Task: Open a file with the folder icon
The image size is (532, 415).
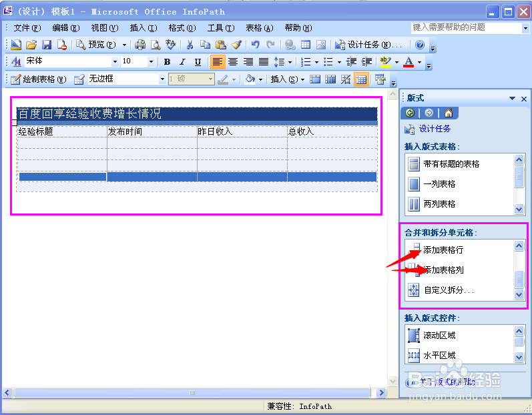Action: pyautogui.click(x=31, y=45)
